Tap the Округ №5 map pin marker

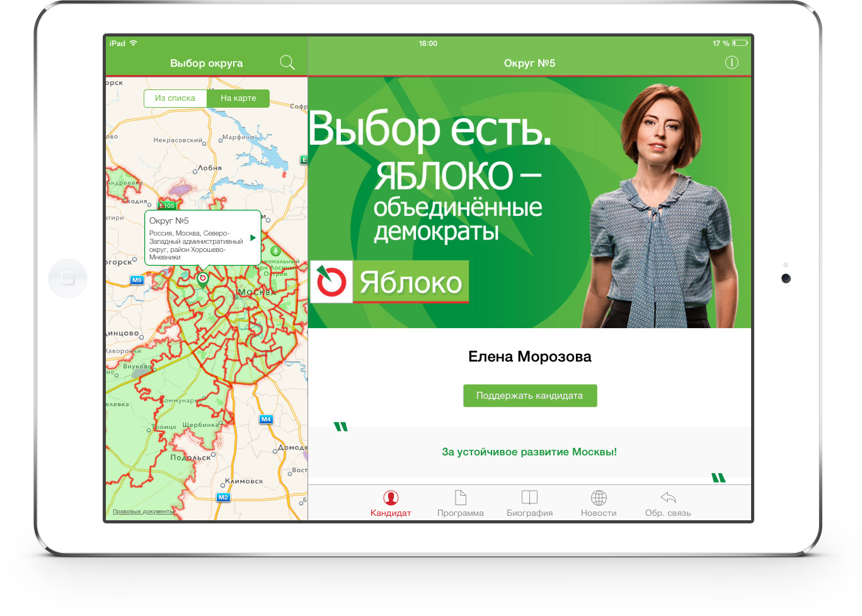[x=203, y=279]
